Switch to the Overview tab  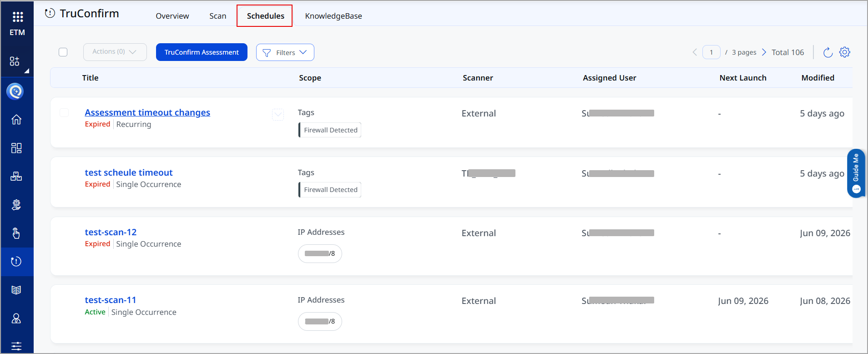[172, 16]
